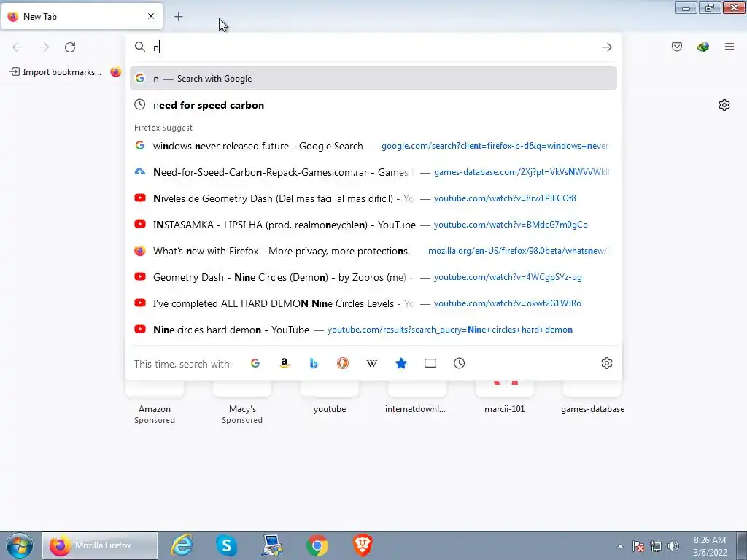The height and width of the screenshot is (560, 747).
Task: Click the Go arrow in address bar
Action: click(606, 47)
